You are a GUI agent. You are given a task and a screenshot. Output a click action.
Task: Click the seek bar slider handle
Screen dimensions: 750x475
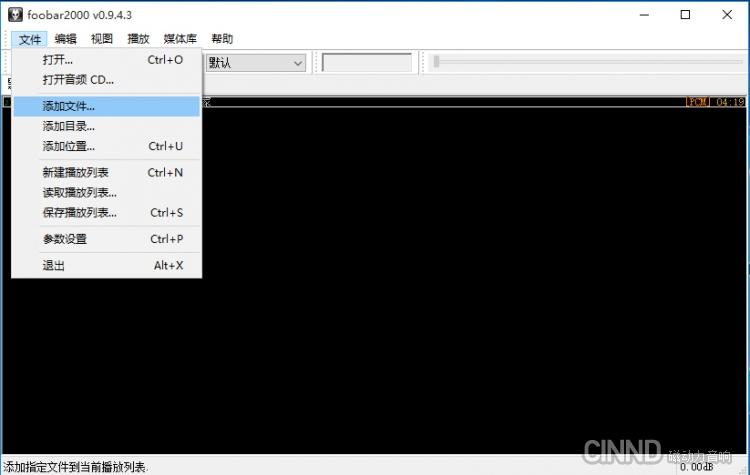(x=436, y=61)
